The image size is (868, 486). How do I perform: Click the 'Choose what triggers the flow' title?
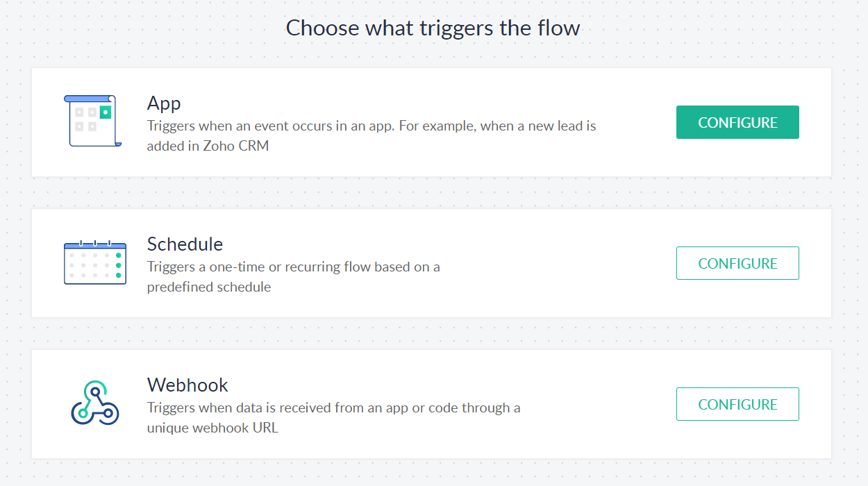pos(433,28)
